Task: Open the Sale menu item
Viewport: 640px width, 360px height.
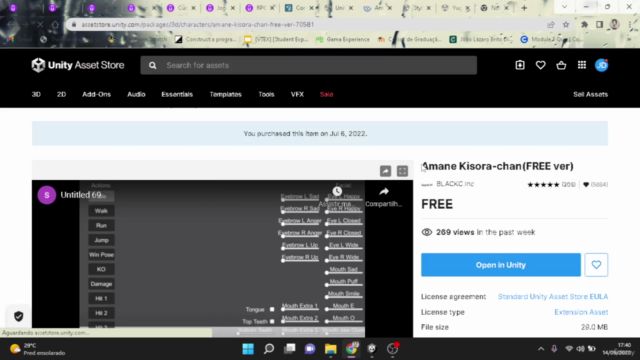Action: click(x=327, y=94)
